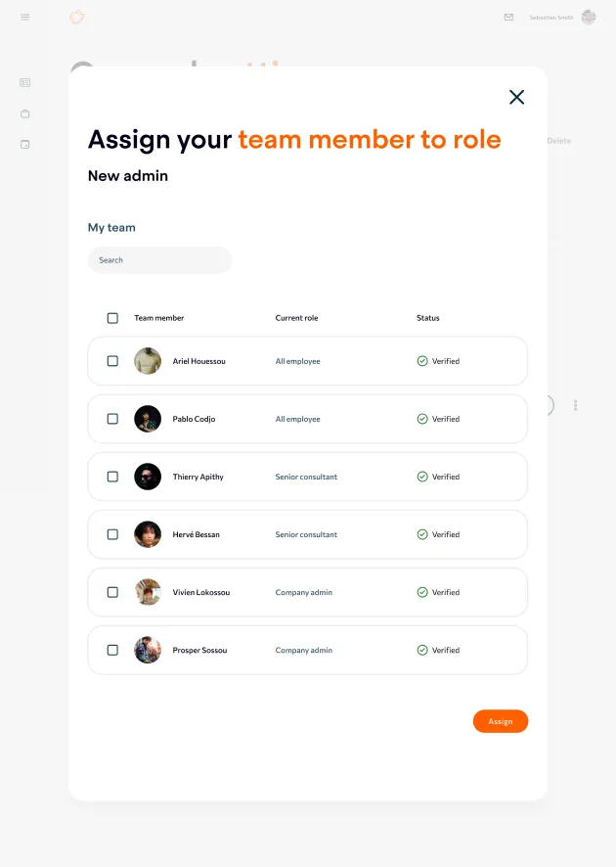
Task: Click the orange Assign button
Action: 501,721
